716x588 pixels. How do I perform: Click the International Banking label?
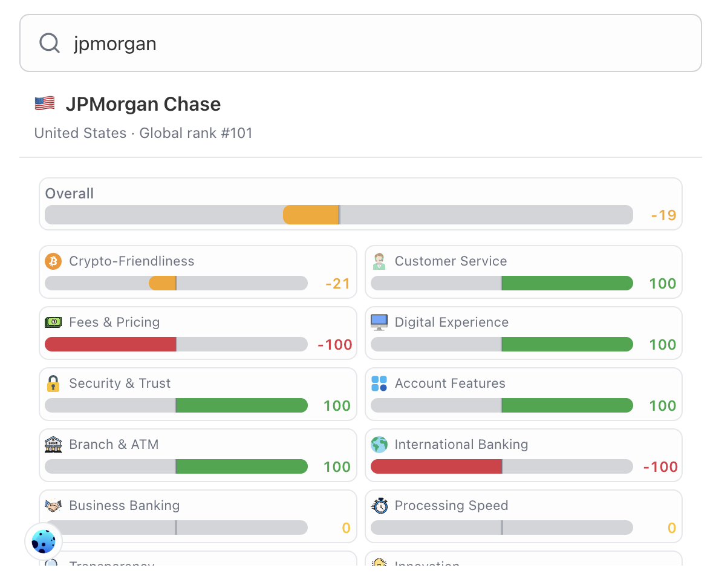coord(461,444)
